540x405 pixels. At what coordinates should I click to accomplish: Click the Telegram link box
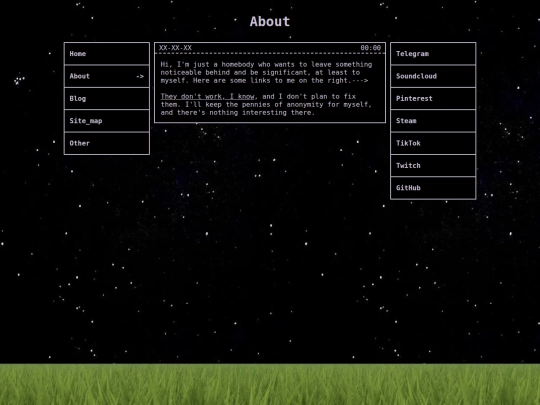point(433,54)
